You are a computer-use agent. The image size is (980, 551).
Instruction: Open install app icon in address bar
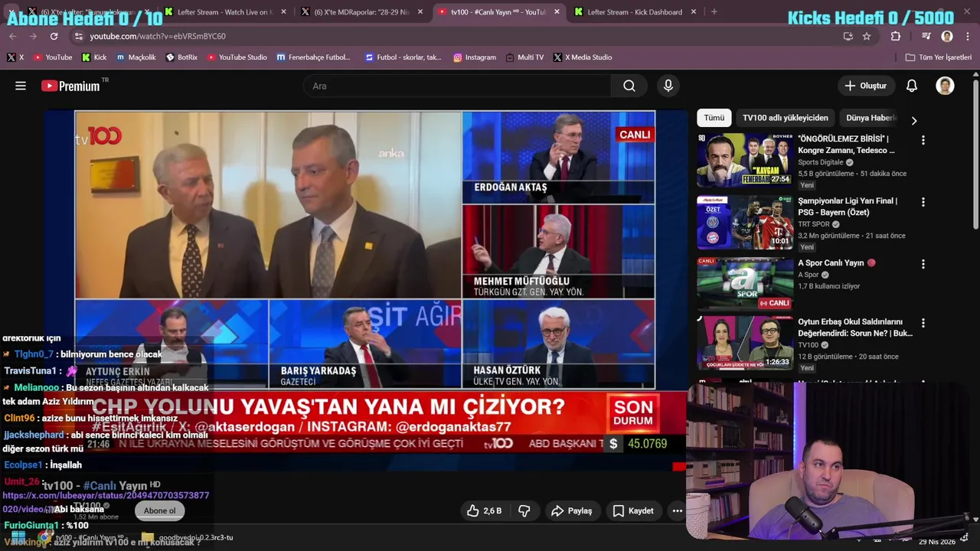pos(848,36)
